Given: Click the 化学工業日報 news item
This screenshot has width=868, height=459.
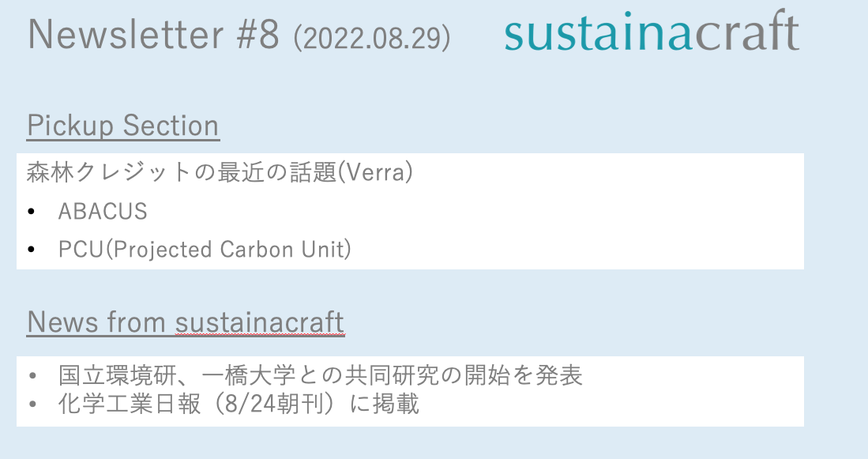Looking at the screenshot, I should (238, 404).
